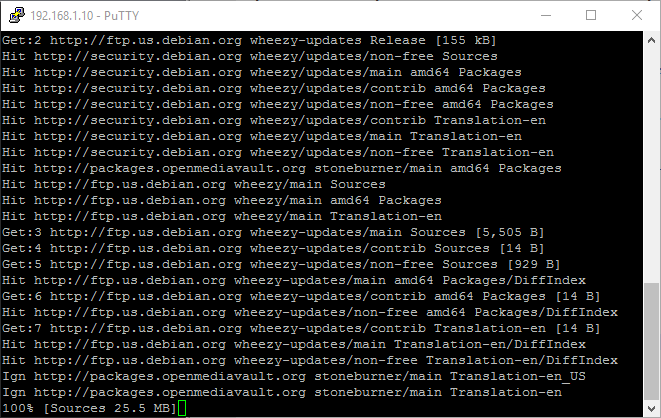Screen dimensions: 661x418
Task: Click the security updates/non-free Translation-en line
Action: [x=278, y=153]
